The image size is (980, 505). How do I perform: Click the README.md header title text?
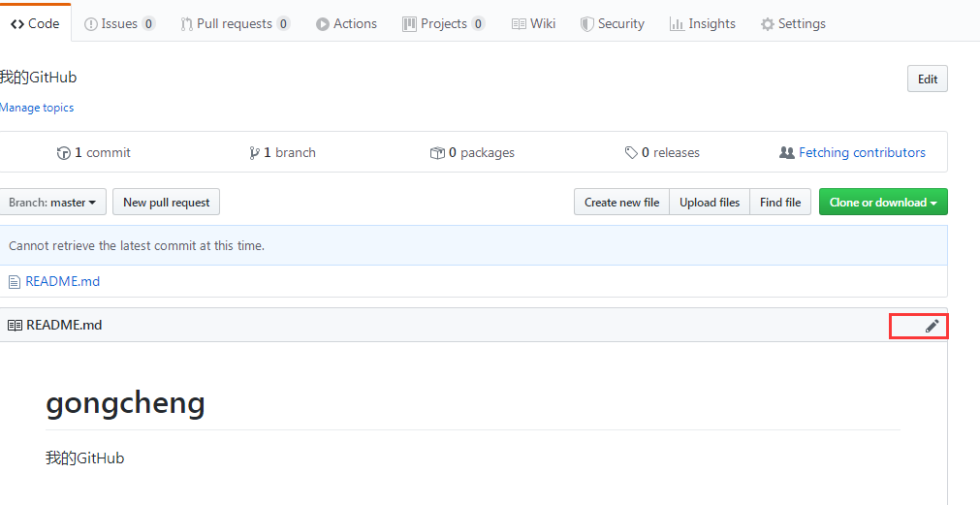click(x=64, y=325)
